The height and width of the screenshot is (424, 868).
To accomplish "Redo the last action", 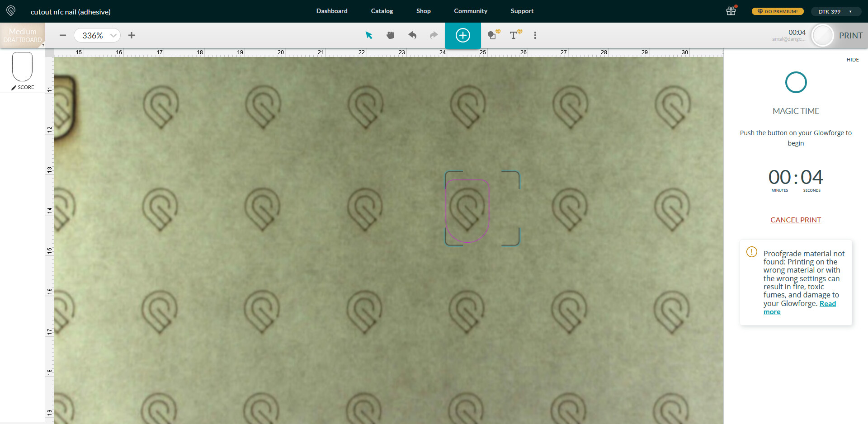I will pos(434,35).
